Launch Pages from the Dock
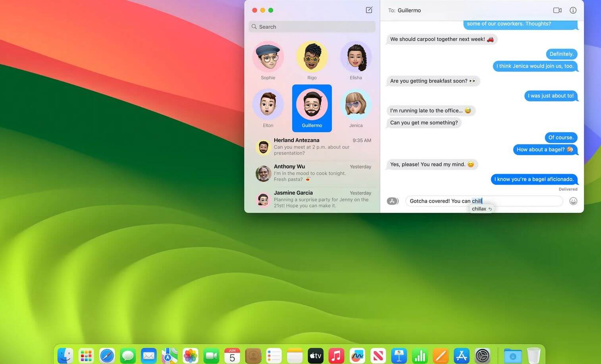This screenshot has width=601, height=364. pyautogui.click(x=441, y=356)
